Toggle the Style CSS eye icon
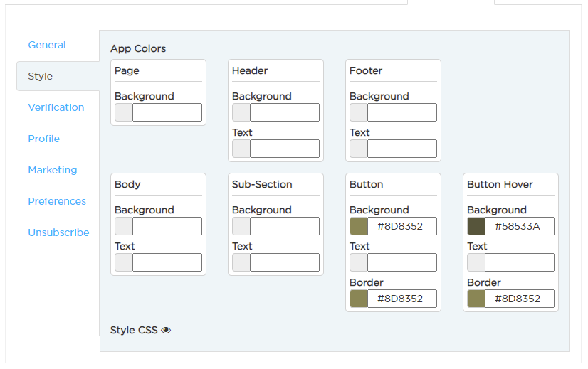The width and height of the screenshot is (588, 369). (x=166, y=330)
